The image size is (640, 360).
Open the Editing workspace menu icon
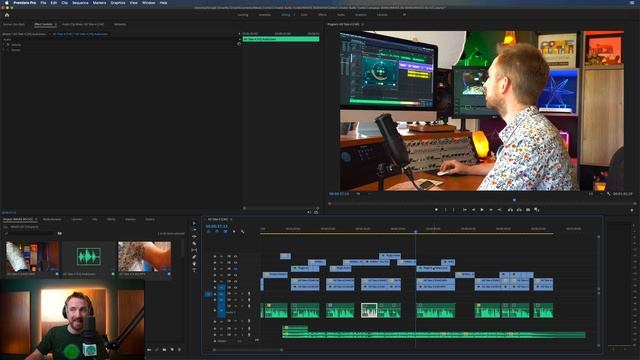coord(293,15)
